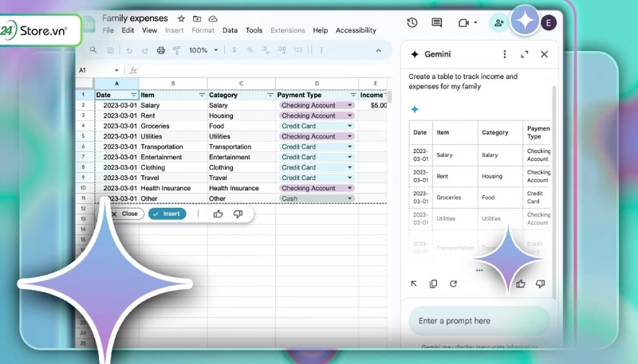
Task: Open toolbar more options three dots
Action: click(x=321, y=50)
